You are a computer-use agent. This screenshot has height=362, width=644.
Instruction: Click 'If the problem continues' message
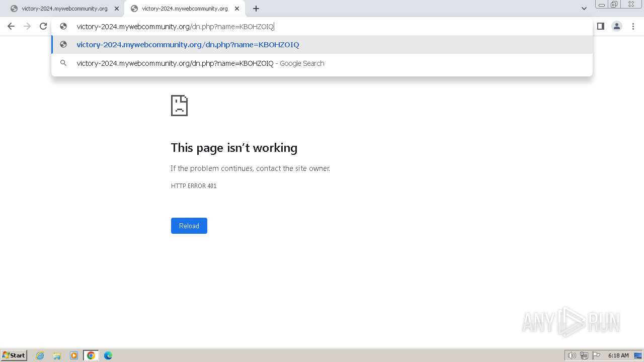[251, 168]
